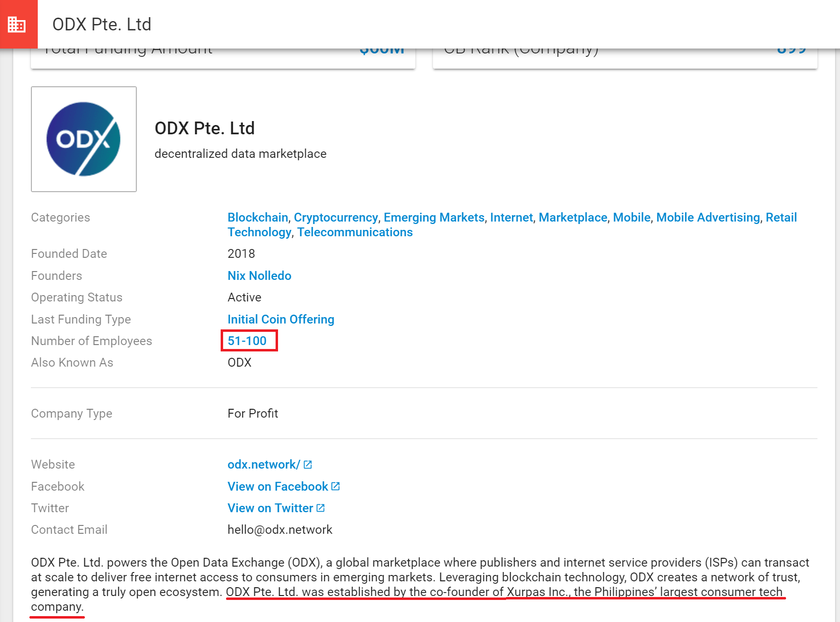Click external-link icon beside Facebook

tap(335, 486)
